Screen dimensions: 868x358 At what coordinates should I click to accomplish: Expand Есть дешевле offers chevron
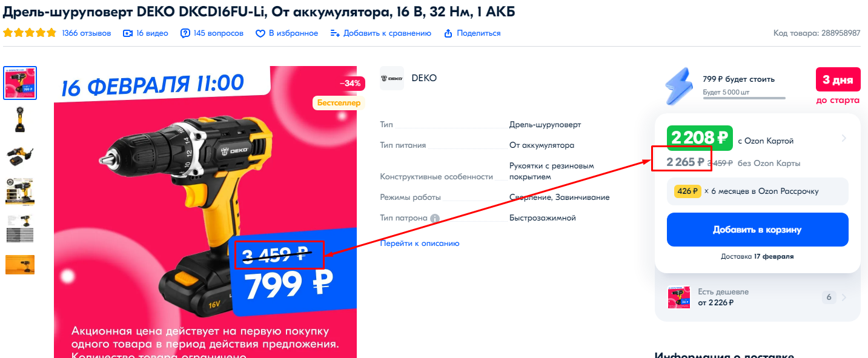click(844, 297)
